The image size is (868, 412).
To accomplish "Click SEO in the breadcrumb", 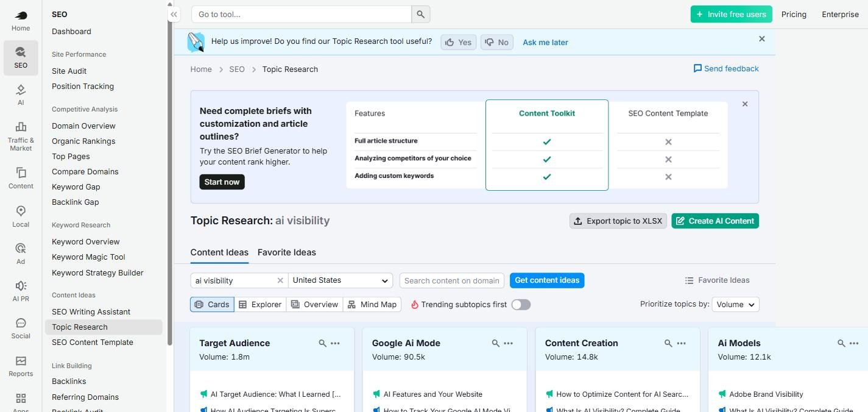I will (x=237, y=69).
